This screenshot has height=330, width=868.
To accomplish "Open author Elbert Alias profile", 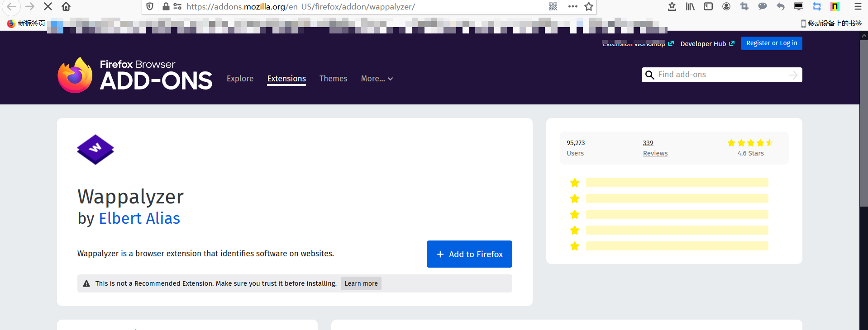I will [x=139, y=218].
